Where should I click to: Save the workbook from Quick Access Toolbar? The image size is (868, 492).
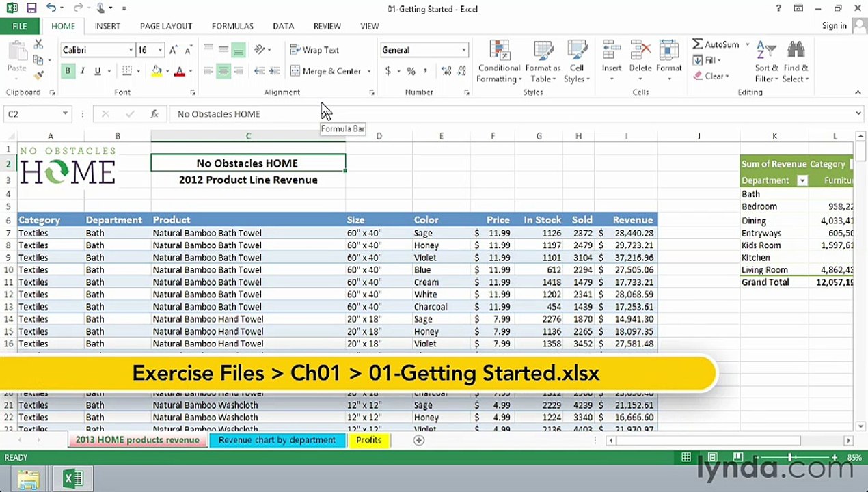[31, 9]
